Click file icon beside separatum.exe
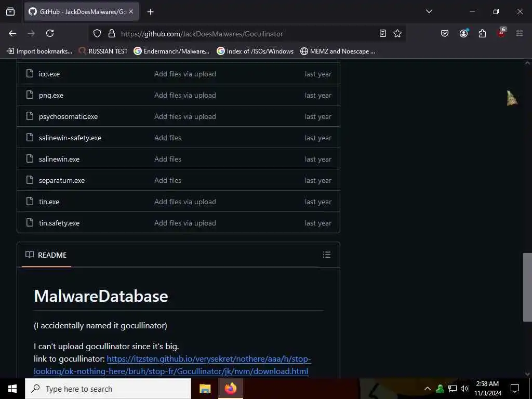The image size is (532, 399). tap(30, 180)
